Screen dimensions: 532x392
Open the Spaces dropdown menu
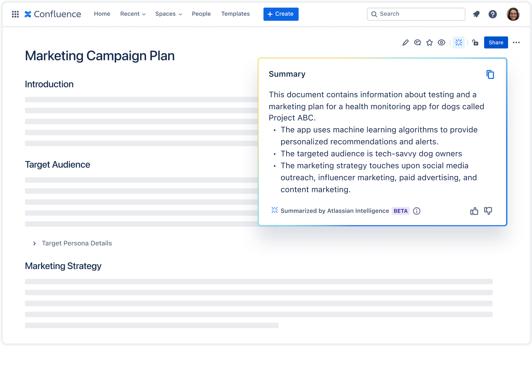(x=168, y=14)
